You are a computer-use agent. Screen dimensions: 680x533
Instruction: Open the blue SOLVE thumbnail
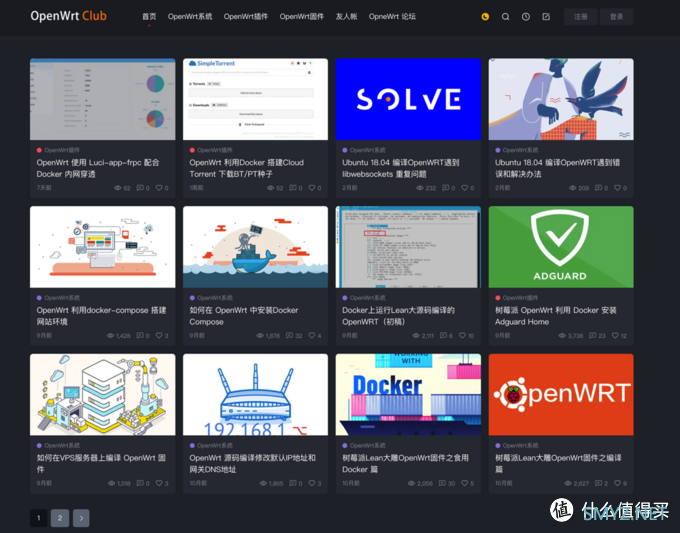[409, 99]
